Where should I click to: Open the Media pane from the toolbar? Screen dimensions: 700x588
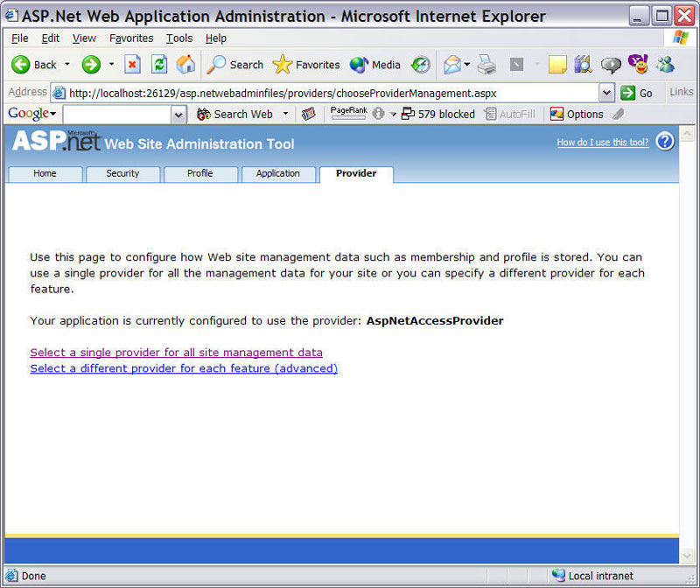point(375,65)
